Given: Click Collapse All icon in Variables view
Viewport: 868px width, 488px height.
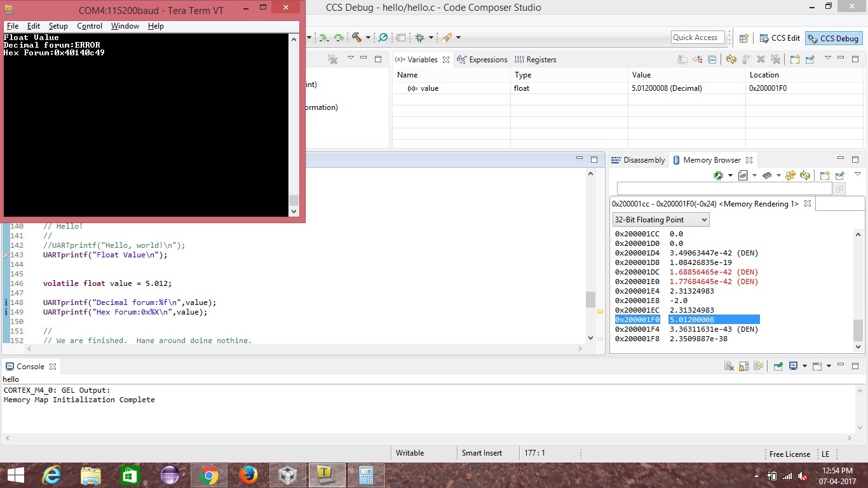Looking at the screenshot, I should pos(712,59).
